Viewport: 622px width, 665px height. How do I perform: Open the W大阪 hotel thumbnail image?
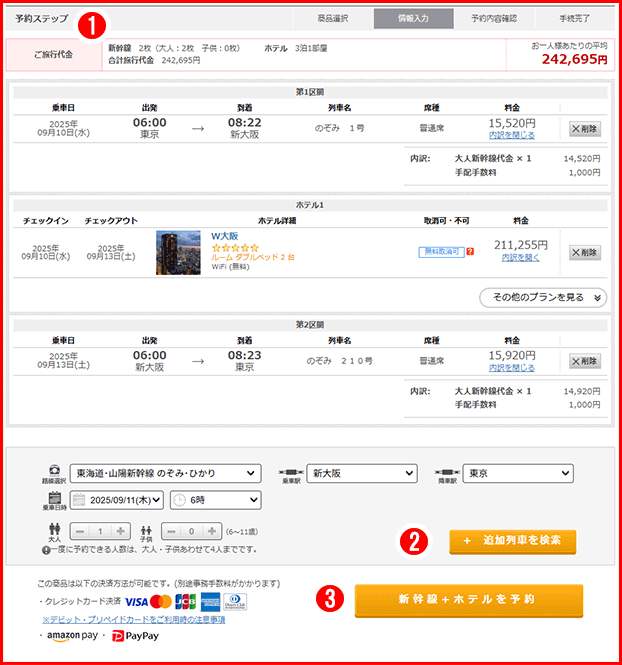(178, 253)
